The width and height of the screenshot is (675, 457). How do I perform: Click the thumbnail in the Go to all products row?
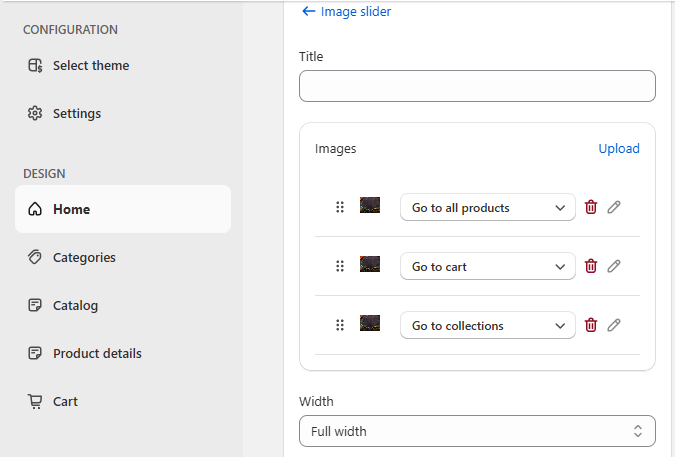[370, 205]
